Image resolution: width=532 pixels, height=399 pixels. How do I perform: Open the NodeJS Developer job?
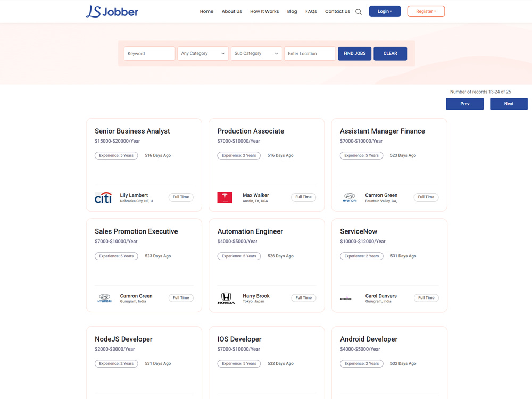(x=123, y=339)
